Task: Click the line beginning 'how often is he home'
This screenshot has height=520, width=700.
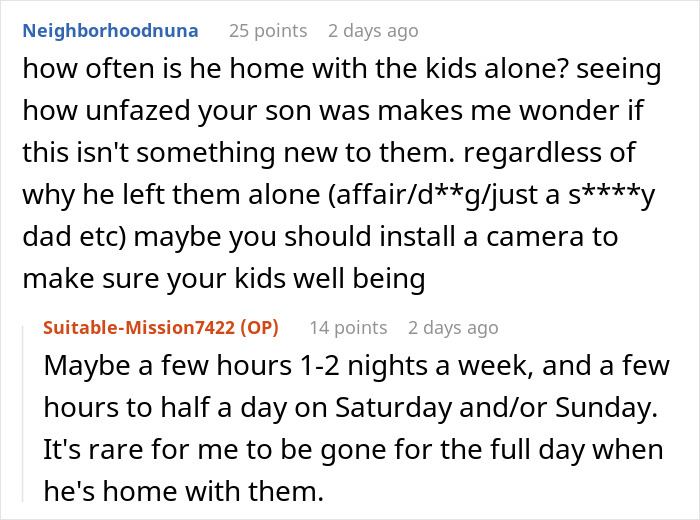Action: pyautogui.click(x=342, y=69)
